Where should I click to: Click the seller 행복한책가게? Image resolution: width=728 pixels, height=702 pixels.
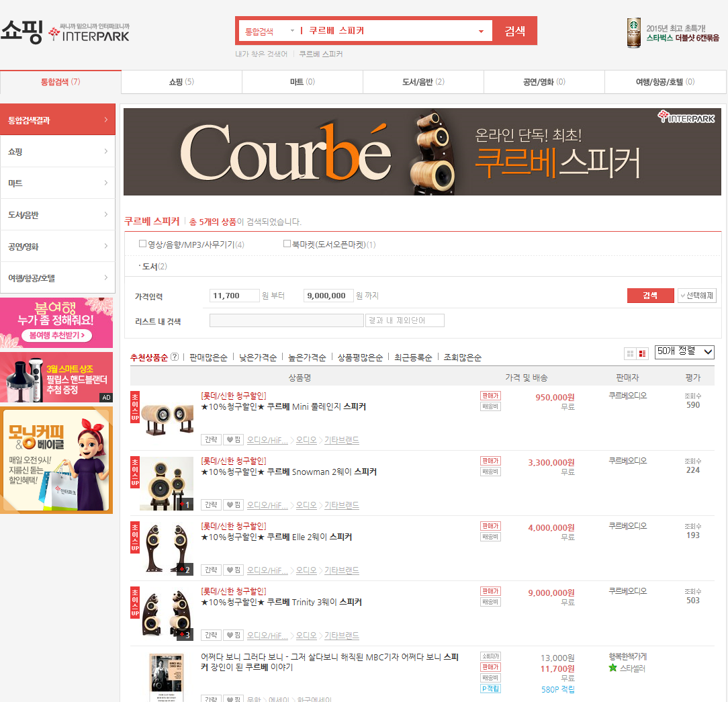point(628,656)
